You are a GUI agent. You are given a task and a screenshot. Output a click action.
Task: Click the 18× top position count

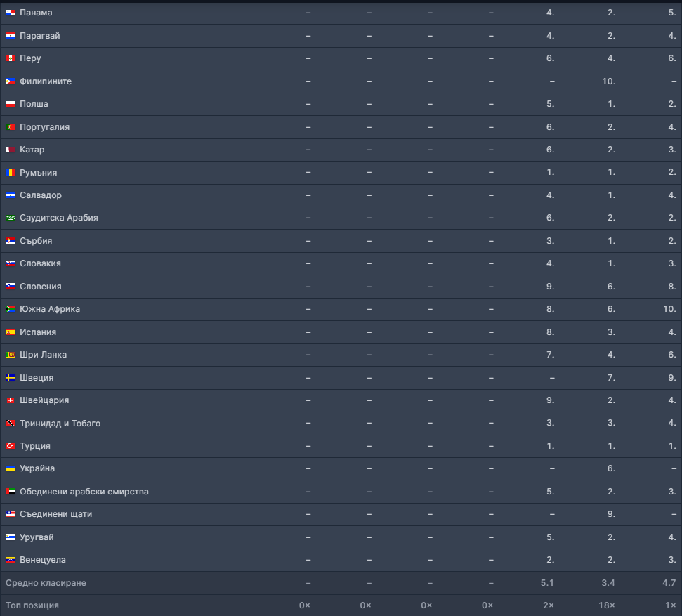(x=608, y=605)
